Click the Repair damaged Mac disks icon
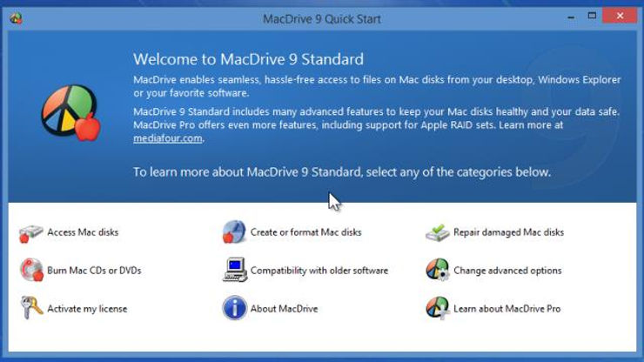Viewport: 644px width, 362px height. point(438,232)
